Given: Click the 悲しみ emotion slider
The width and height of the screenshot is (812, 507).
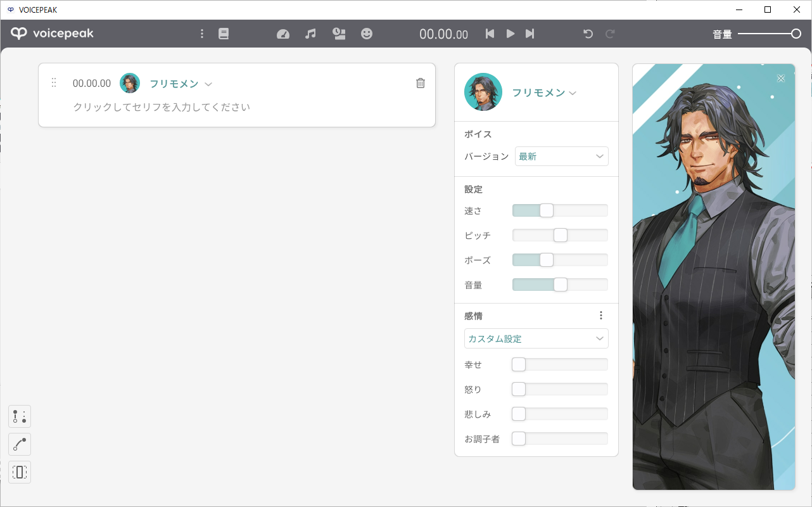Looking at the screenshot, I should 560,414.
